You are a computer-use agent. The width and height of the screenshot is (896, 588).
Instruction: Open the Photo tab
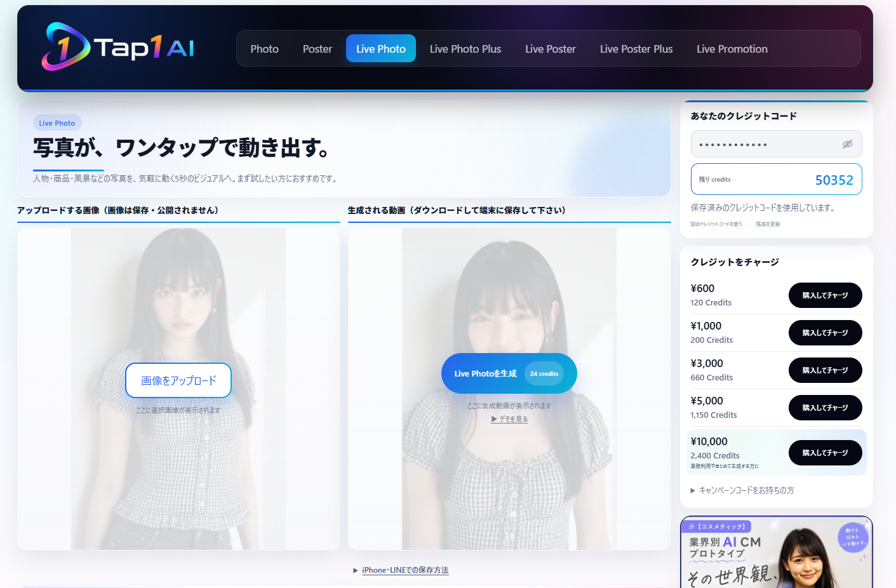point(264,49)
